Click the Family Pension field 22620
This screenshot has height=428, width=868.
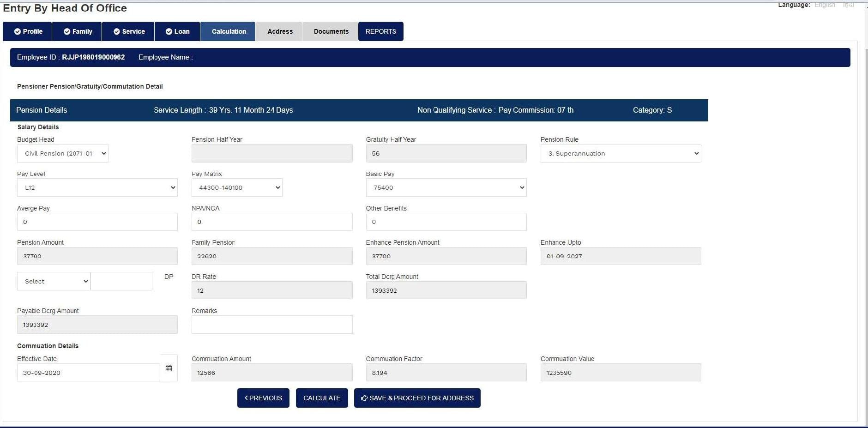272,256
